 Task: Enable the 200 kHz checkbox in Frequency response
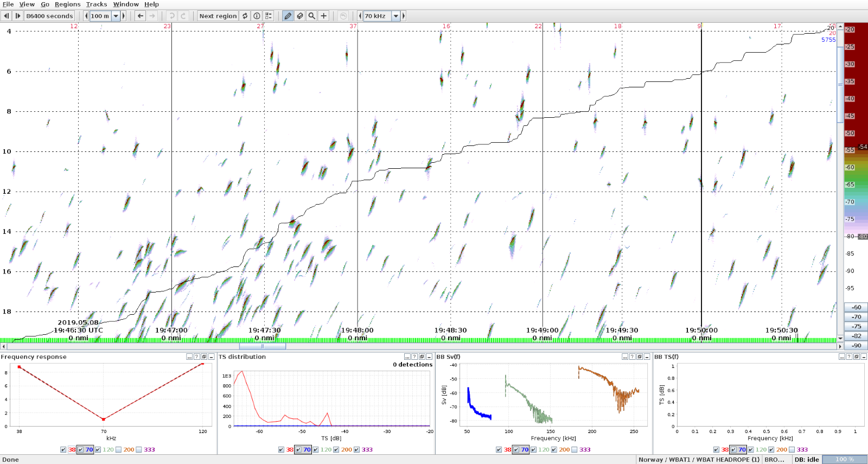pos(119,449)
